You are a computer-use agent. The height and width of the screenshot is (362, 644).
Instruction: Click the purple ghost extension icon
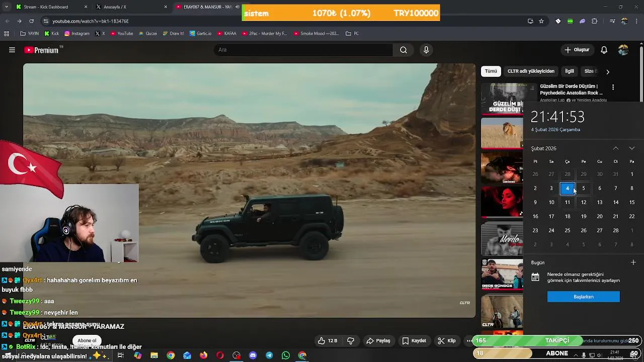click(582, 21)
